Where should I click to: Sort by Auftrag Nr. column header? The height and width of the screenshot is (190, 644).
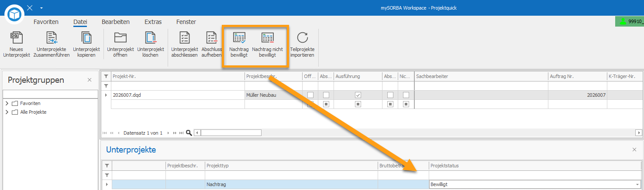pyautogui.click(x=578, y=76)
